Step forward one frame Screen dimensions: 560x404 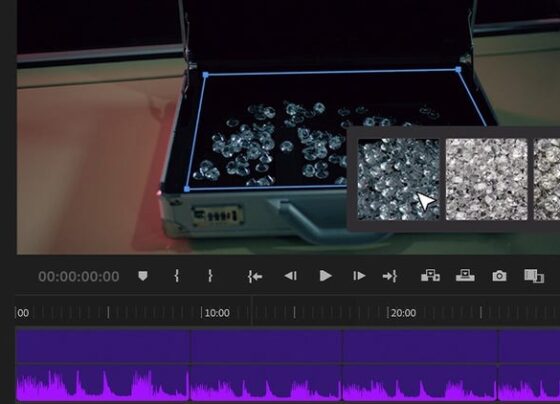point(359,276)
